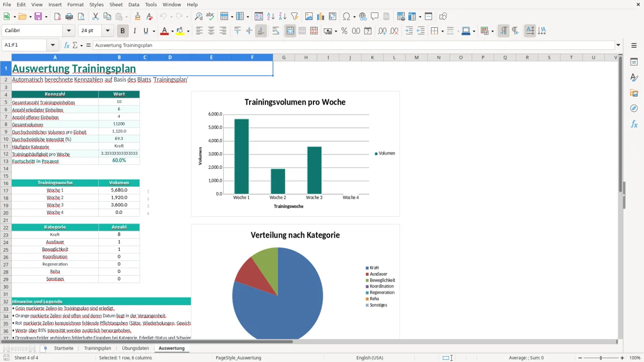Click Format as Percent icon
This screenshot has height=362, width=644.
click(344, 31)
